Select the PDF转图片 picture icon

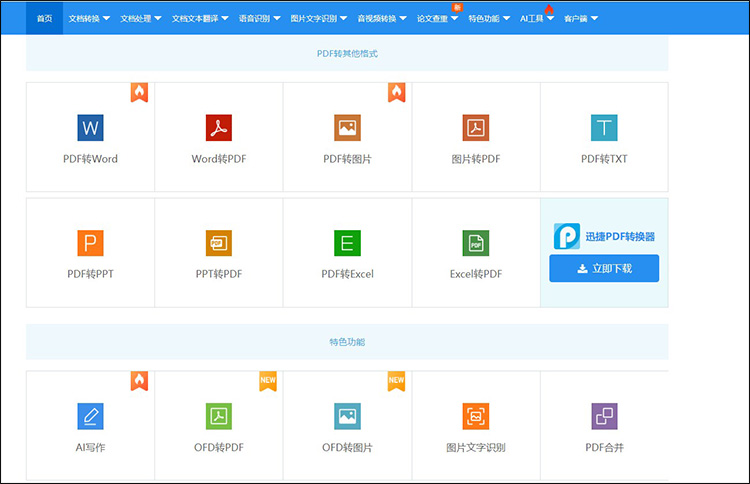pyautogui.click(x=347, y=128)
